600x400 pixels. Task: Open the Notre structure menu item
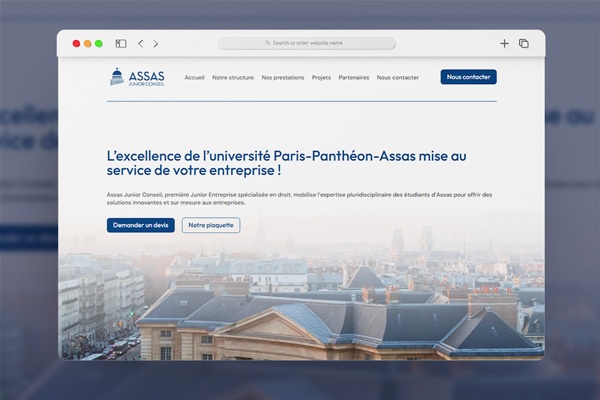(233, 77)
